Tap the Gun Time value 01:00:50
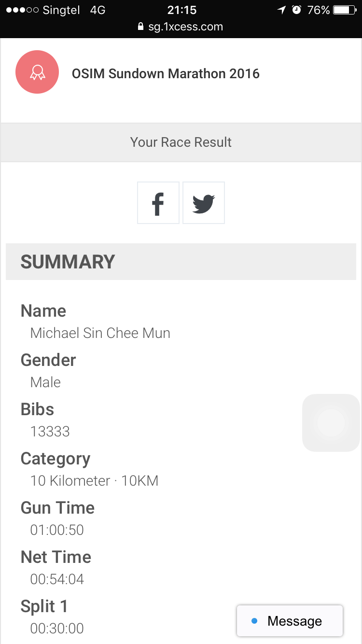Screen dimensions: 362x644 pyautogui.click(x=57, y=530)
